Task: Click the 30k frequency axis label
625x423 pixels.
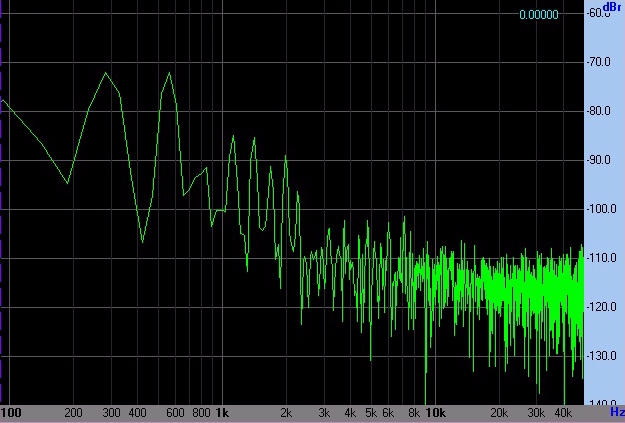Action: 537,413
